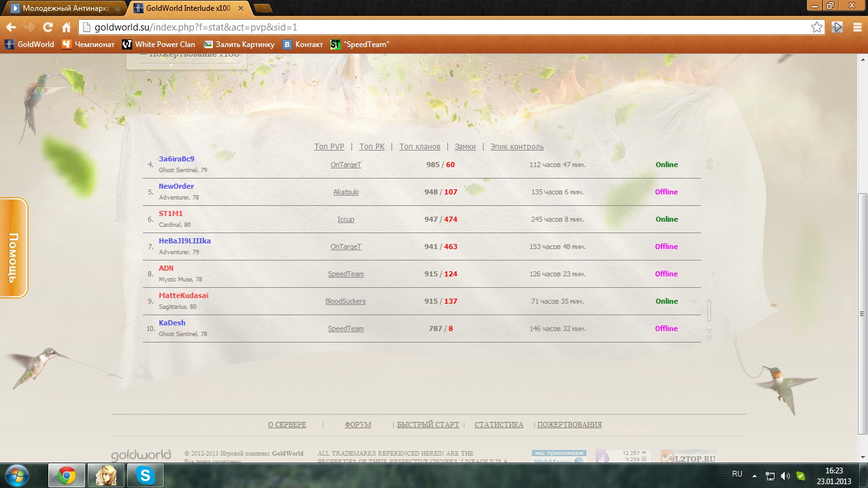Click the Online status for MatteKudasai

click(667, 301)
